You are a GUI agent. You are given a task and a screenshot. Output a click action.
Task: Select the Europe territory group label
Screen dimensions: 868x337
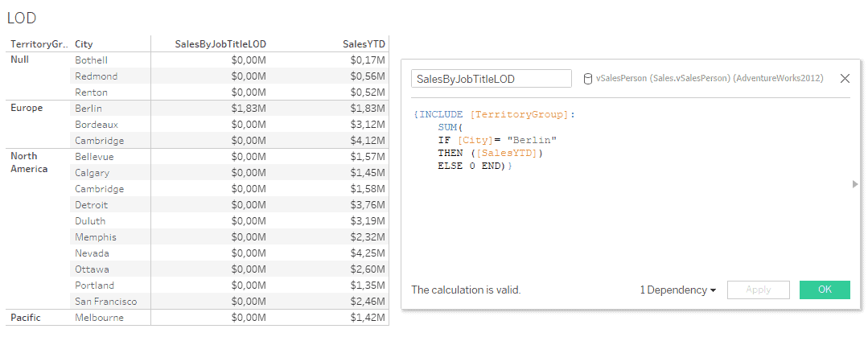27,108
